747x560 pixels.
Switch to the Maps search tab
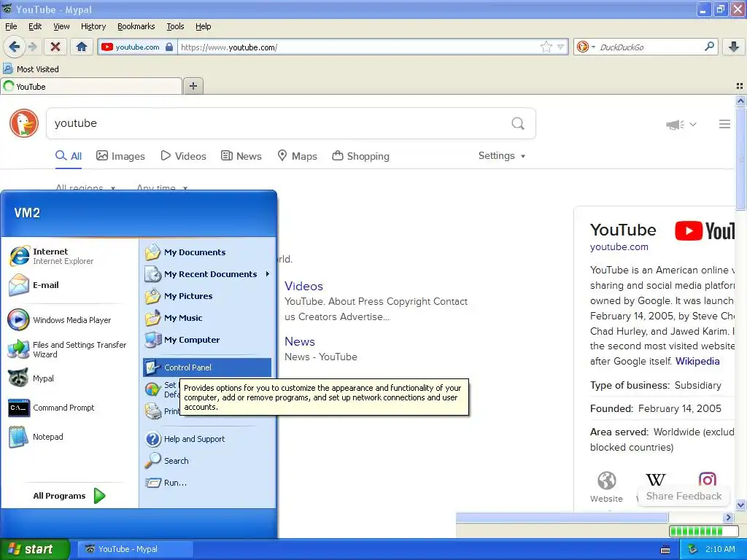(x=298, y=156)
